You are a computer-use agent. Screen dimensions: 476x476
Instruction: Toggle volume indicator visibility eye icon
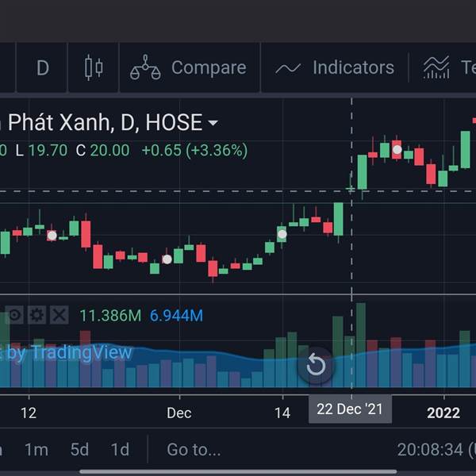click(14, 315)
